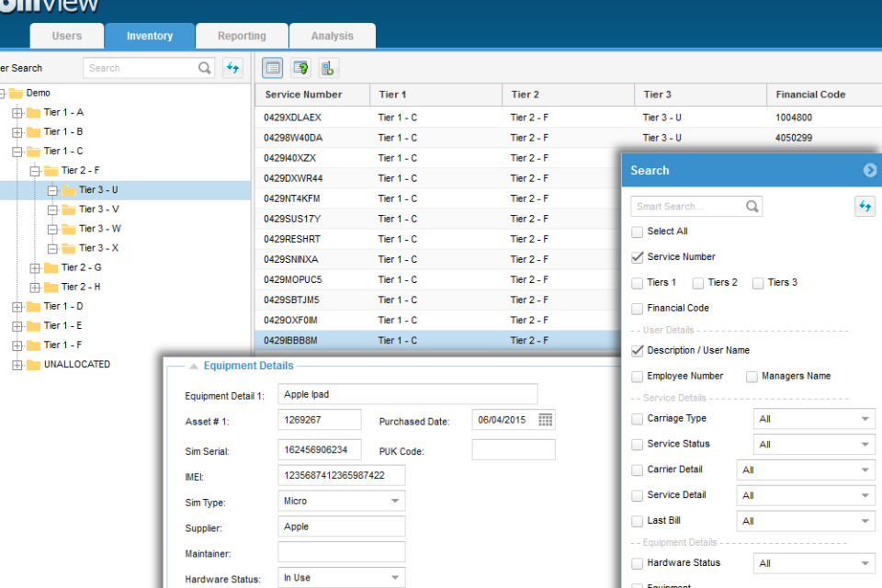Tick the Service Status checkbox
The width and height of the screenshot is (882, 588).
pos(638,445)
